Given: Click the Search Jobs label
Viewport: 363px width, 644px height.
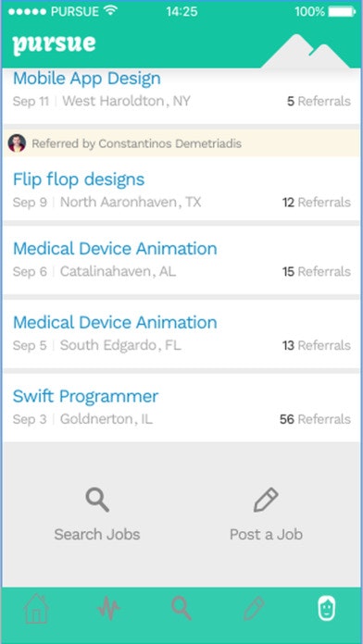Looking at the screenshot, I should (97, 534).
